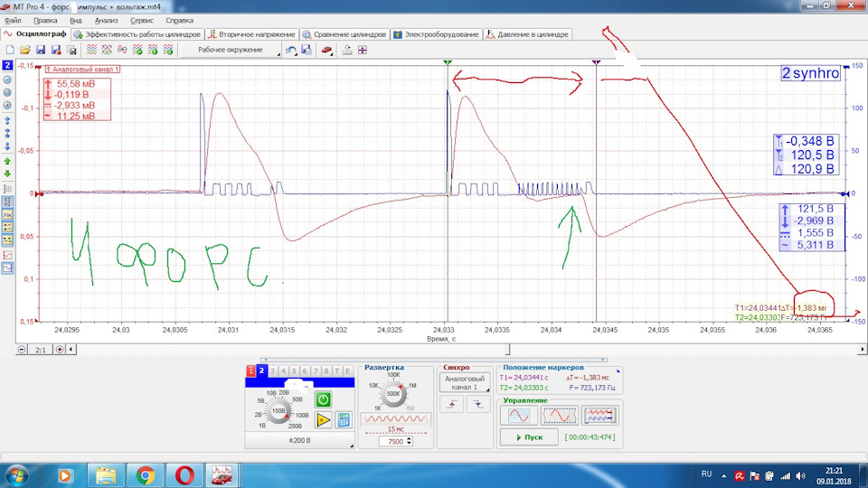Click zoom in plus below the chart

pos(60,350)
